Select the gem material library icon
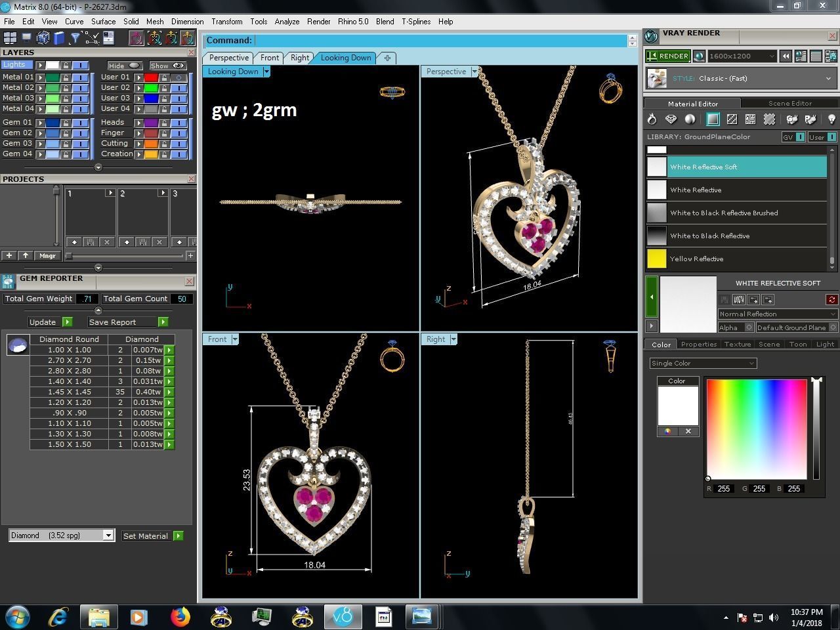 (x=671, y=119)
